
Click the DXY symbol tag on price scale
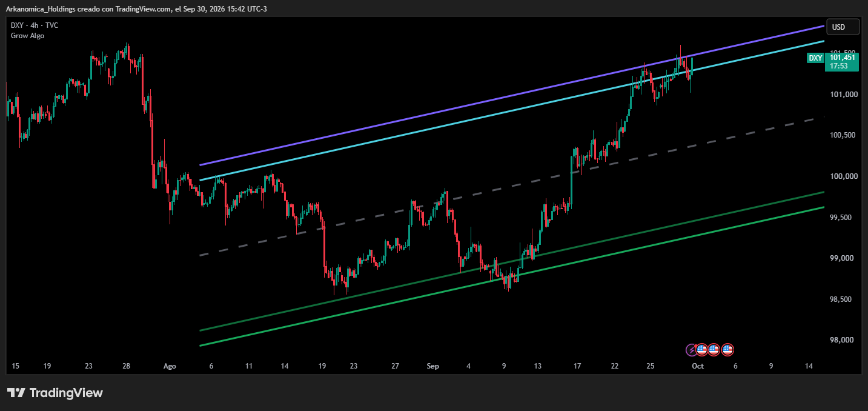[815, 58]
